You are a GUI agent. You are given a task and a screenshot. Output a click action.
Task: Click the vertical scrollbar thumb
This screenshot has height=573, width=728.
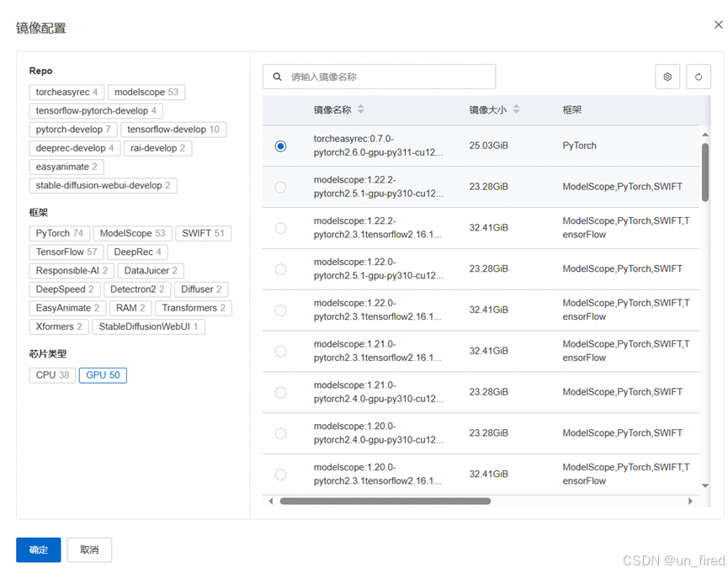pos(705,172)
